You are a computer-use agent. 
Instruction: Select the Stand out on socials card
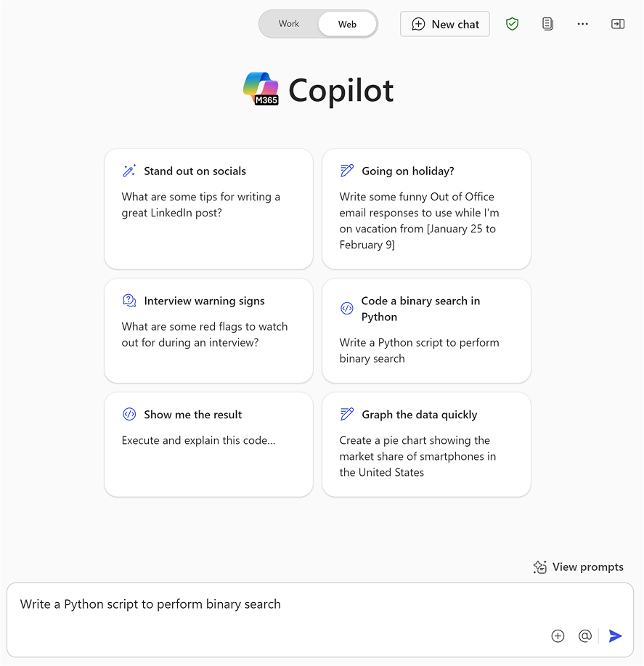click(x=208, y=208)
